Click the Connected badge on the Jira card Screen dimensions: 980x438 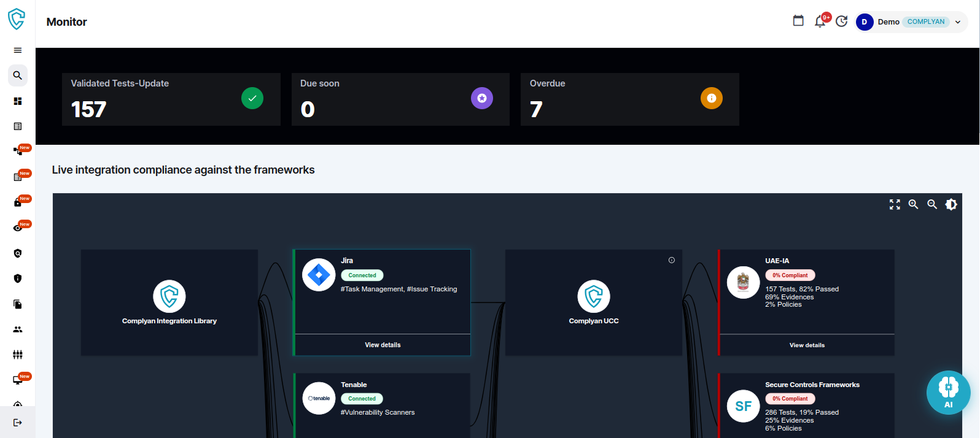pyautogui.click(x=362, y=275)
